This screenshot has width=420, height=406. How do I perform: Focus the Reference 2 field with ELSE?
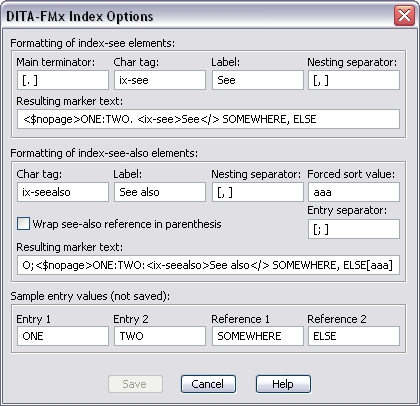(354, 336)
